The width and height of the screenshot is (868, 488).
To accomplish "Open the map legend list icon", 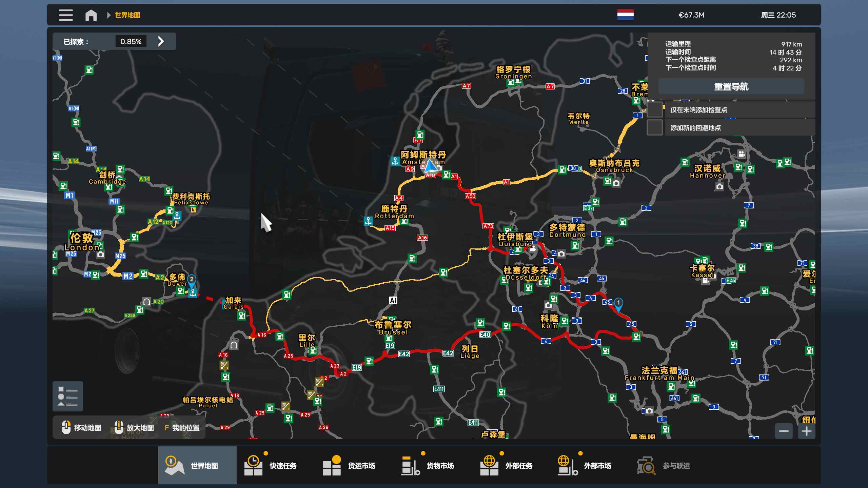I will (x=68, y=396).
